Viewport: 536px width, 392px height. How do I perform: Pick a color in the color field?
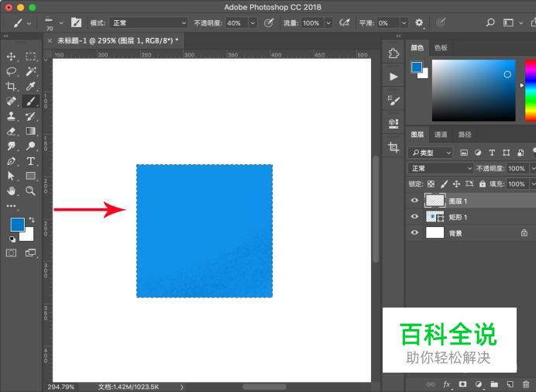(x=473, y=91)
